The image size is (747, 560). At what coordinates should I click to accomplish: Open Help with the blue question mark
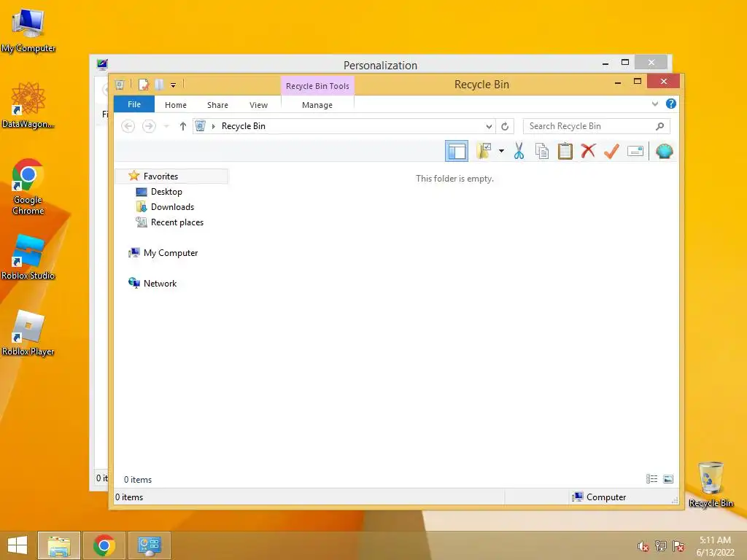[x=671, y=104]
